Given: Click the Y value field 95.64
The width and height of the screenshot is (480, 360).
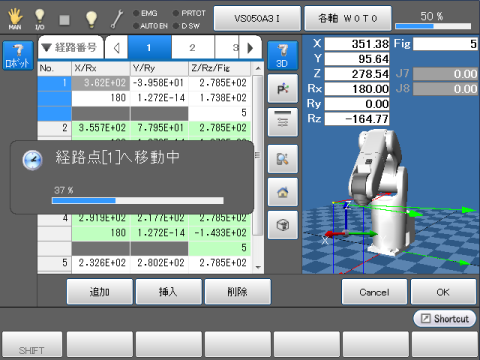Looking at the screenshot, I should click(357, 59).
